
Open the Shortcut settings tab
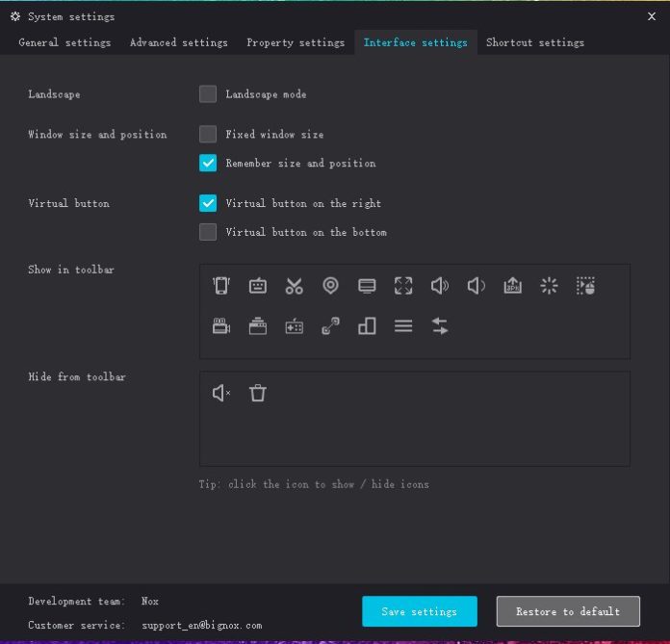[x=534, y=42]
